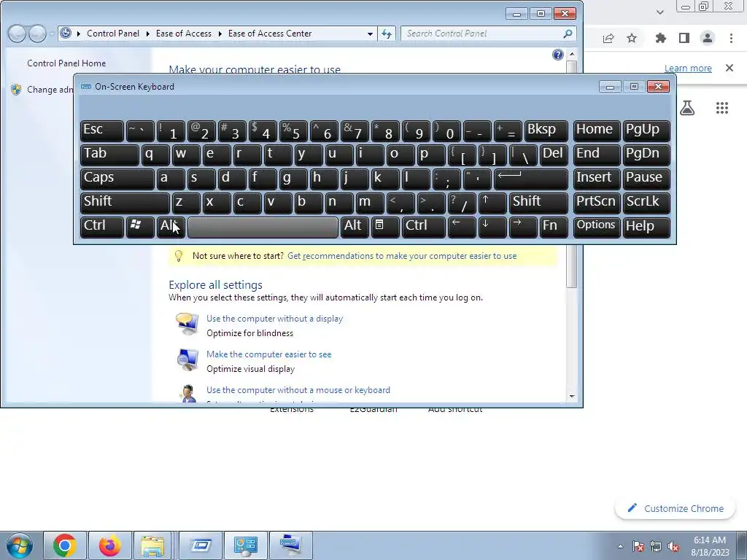Click the Help key on keyboard

coord(646,226)
